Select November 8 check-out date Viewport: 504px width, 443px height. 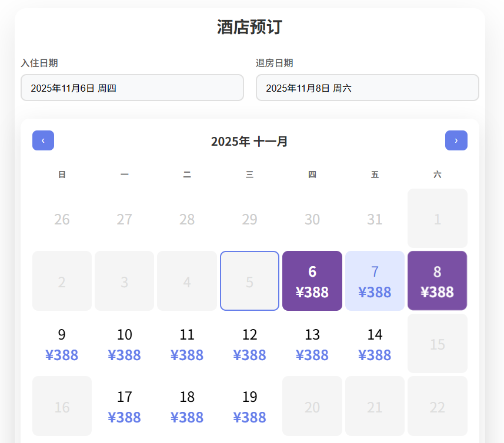tap(437, 281)
